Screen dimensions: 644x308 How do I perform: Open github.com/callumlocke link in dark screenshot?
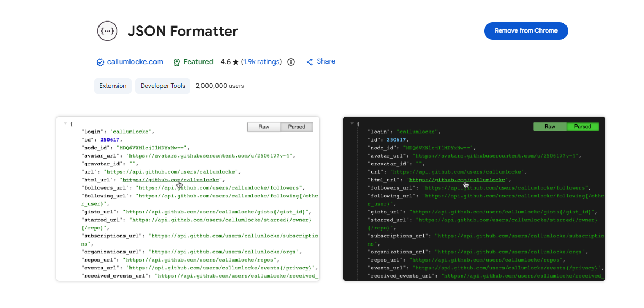point(456,180)
